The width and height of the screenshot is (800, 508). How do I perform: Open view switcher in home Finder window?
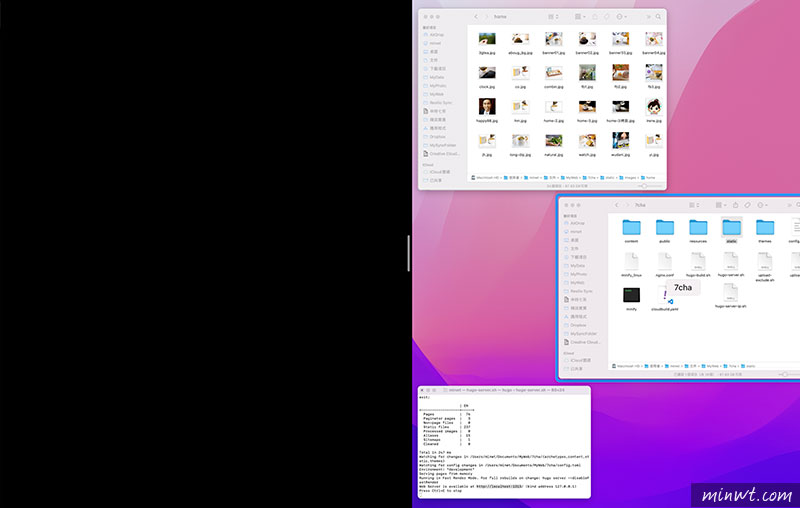[553, 17]
